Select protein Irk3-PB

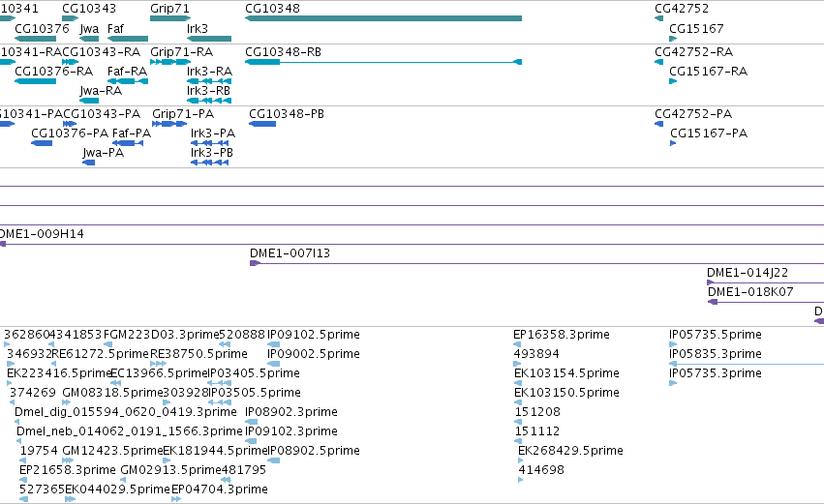tap(212, 153)
